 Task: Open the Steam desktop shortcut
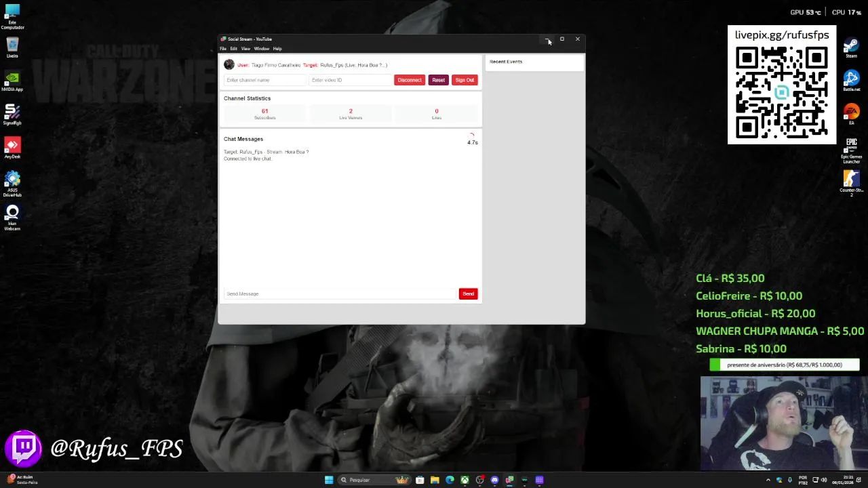click(x=851, y=48)
